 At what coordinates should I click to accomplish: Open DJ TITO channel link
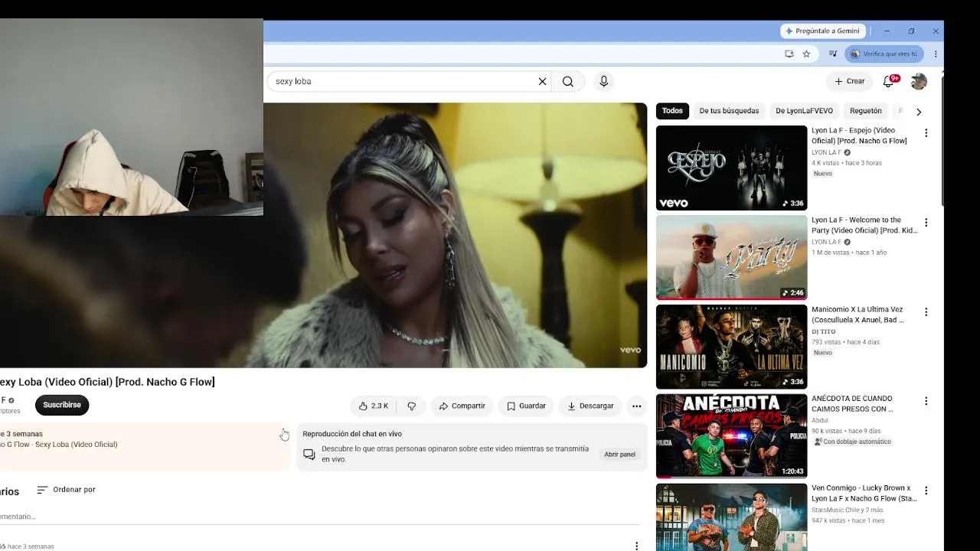click(x=823, y=332)
